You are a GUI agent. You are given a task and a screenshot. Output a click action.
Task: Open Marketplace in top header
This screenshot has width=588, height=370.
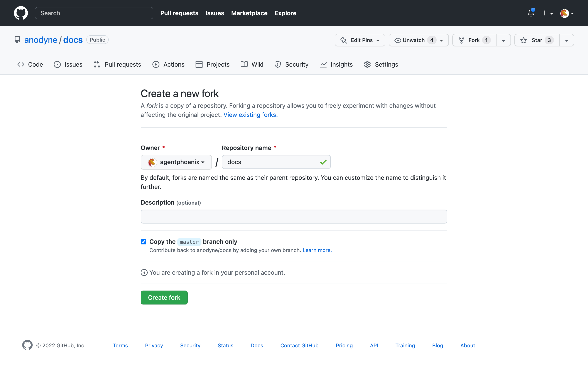tap(249, 13)
